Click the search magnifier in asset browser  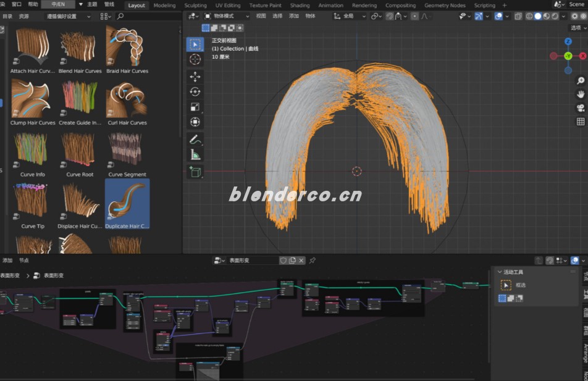[120, 16]
